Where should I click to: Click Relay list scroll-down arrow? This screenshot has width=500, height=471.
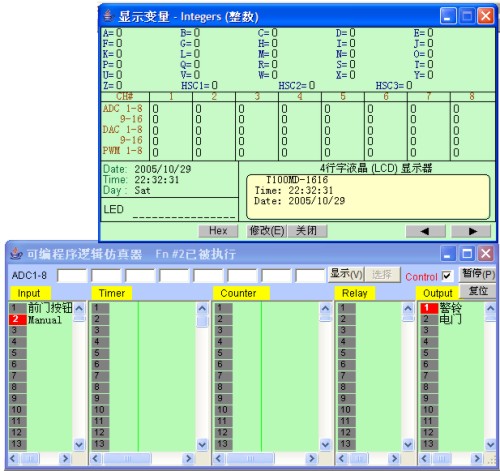point(408,444)
